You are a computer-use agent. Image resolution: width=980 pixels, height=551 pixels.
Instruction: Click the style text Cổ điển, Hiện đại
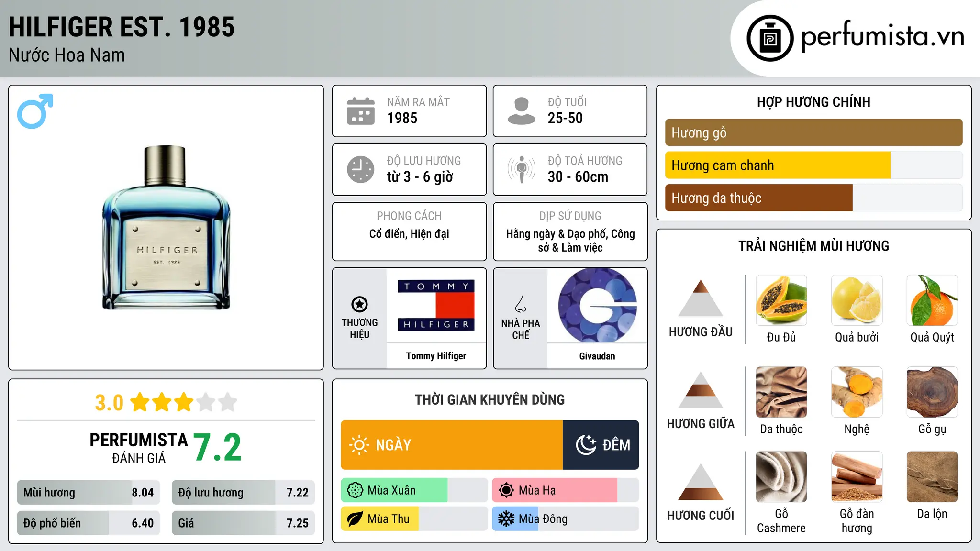[x=409, y=234]
